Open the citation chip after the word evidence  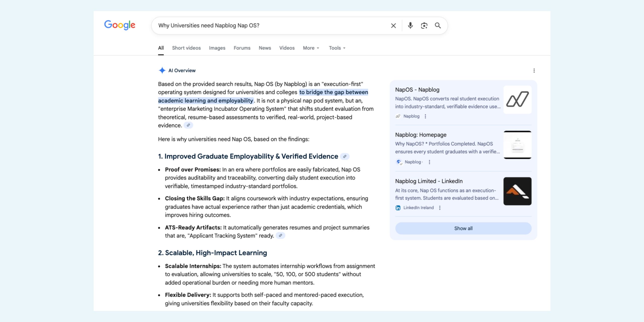pyautogui.click(x=188, y=125)
